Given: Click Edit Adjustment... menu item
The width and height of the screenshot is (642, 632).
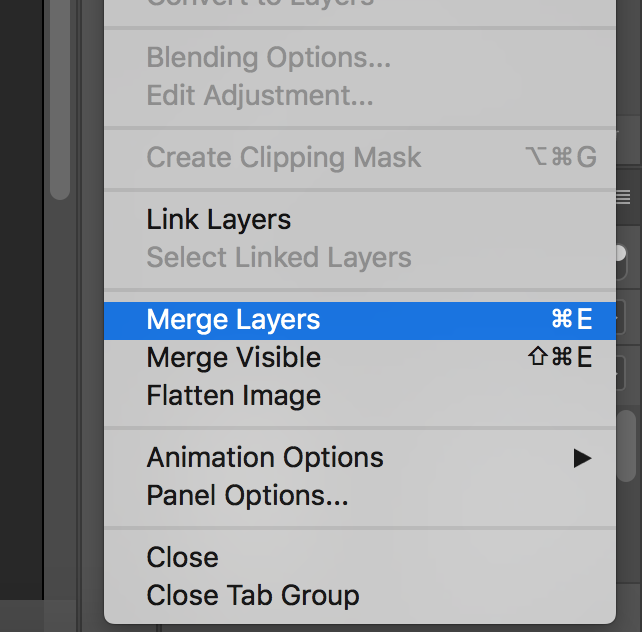Looking at the screenshot, I should 259,96.
